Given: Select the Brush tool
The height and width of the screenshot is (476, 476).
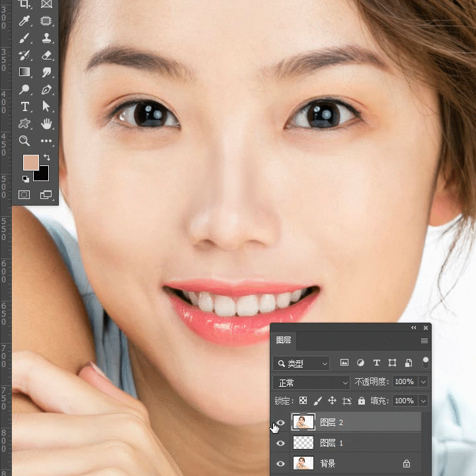Looking at the screenshot, I should pos(24,38).
